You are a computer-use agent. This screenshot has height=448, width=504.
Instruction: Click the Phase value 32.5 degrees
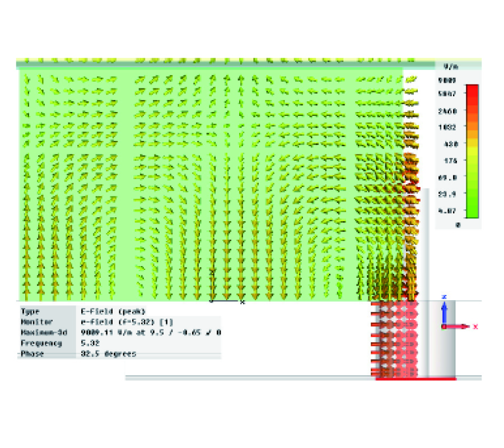[109, 354]
